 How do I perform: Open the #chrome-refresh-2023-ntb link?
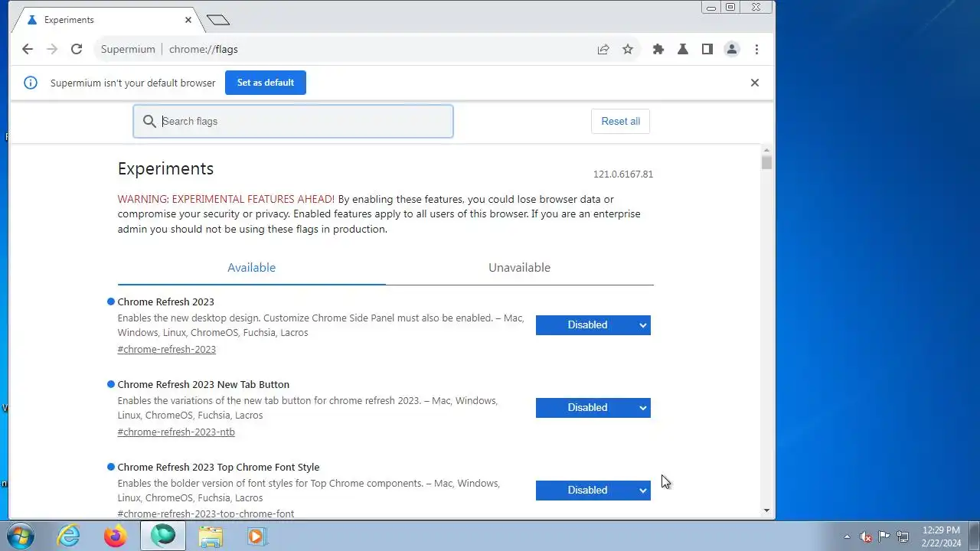(176, 432)
